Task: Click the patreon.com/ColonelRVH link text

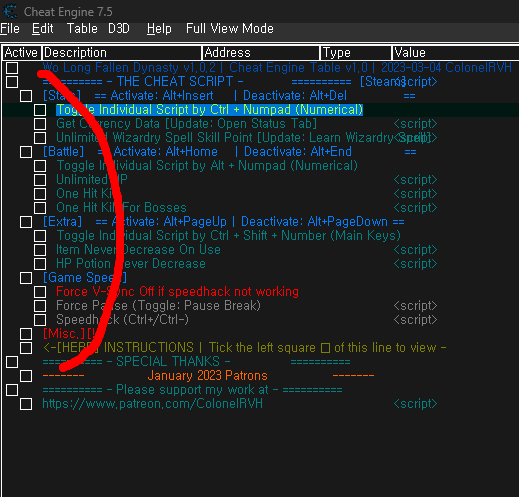Action: (153, 404)
